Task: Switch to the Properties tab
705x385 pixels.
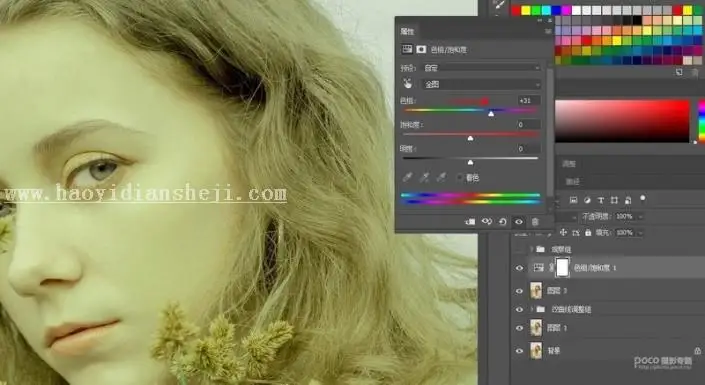Action: point(407,31)
